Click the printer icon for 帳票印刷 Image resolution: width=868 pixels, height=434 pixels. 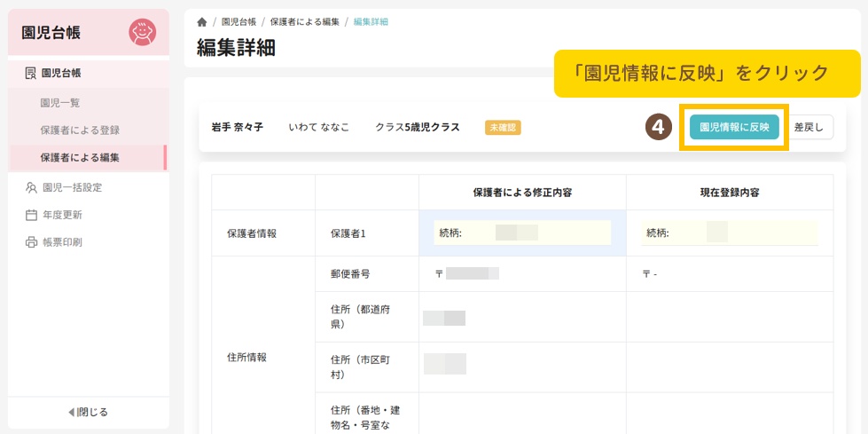pos(31,242)
